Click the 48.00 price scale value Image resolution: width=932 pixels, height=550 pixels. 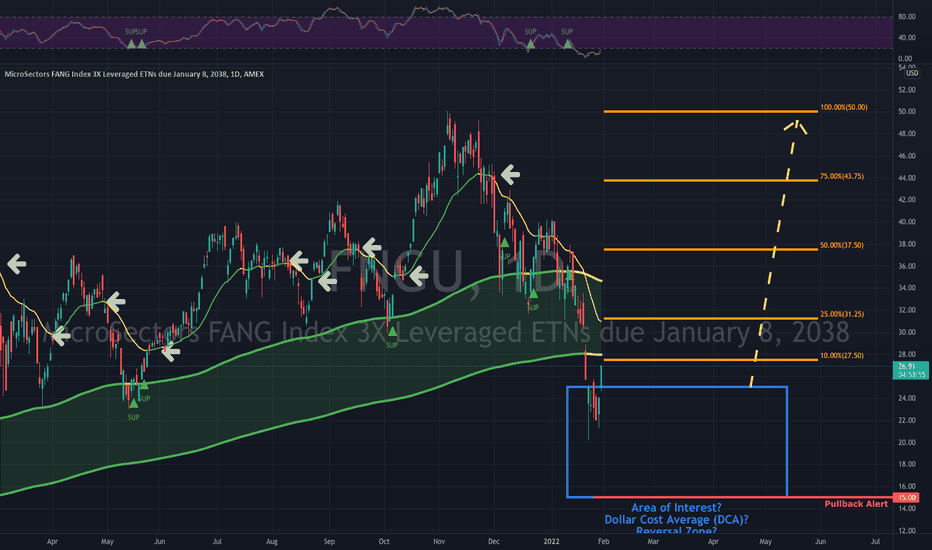click(907, 134)
